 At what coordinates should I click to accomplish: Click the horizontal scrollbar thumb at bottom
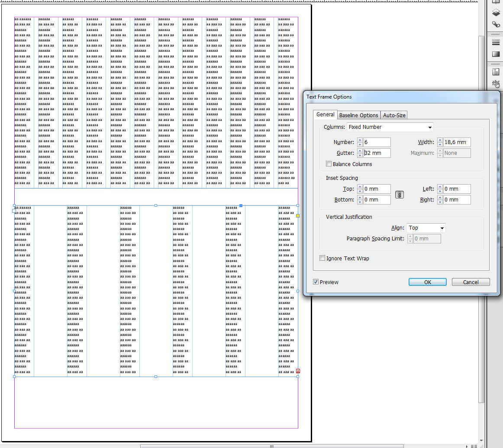point(272,446)
